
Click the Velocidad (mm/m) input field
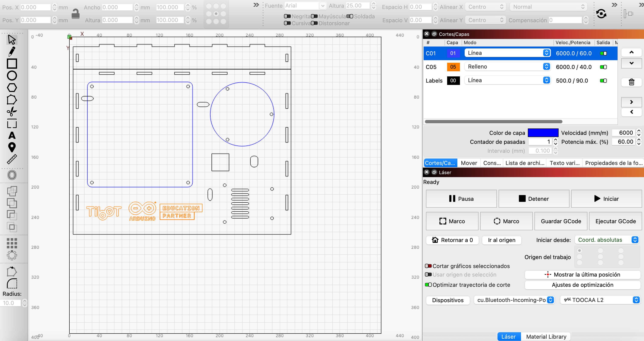pyautogui.click(x=624, y=133)
